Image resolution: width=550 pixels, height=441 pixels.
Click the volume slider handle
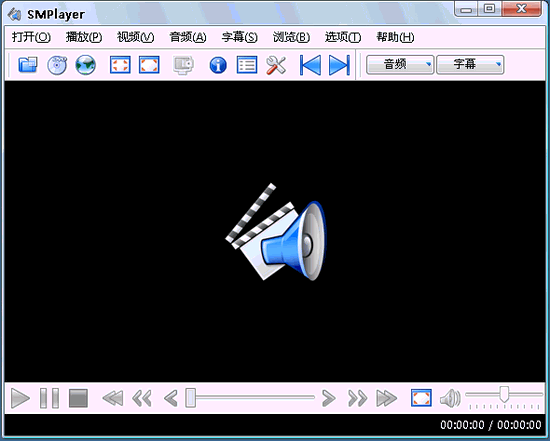tap(504, 394)
